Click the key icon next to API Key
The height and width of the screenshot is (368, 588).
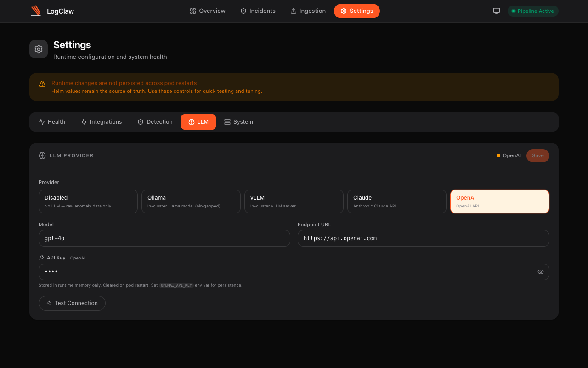pos(42,258)
